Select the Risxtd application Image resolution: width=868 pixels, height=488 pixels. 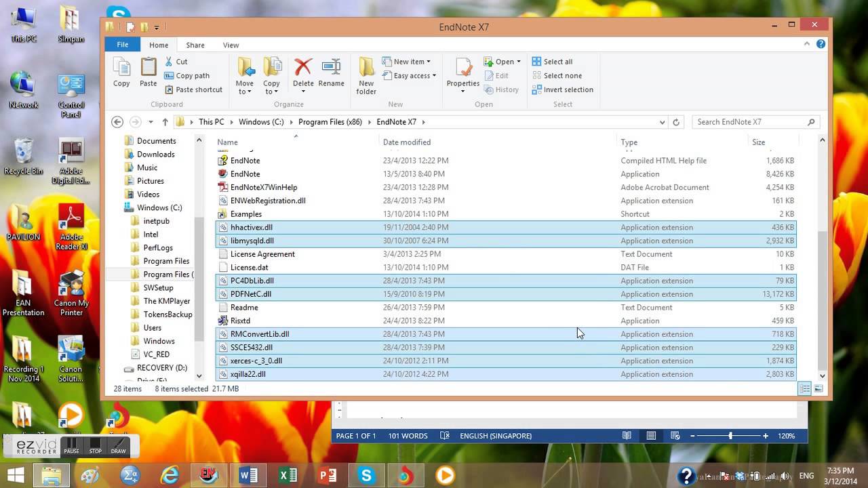[x=506, y=321]
